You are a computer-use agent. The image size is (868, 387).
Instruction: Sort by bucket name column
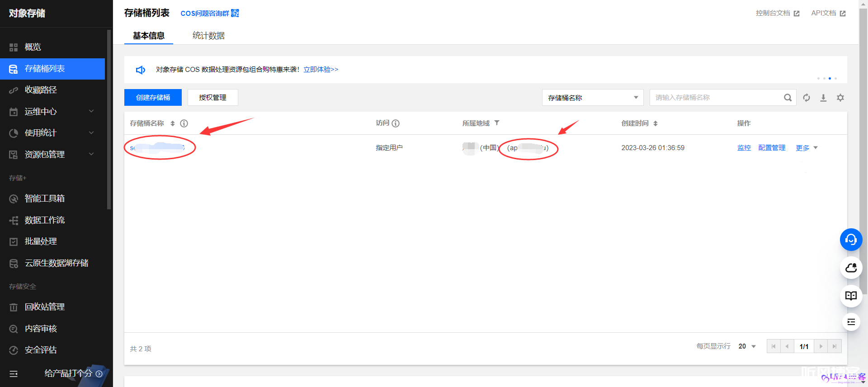[172, 123]
